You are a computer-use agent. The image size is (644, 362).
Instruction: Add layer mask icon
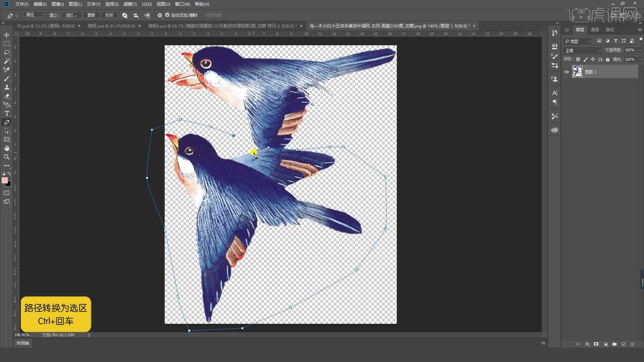pyautogui.click(x=596, y=344)
